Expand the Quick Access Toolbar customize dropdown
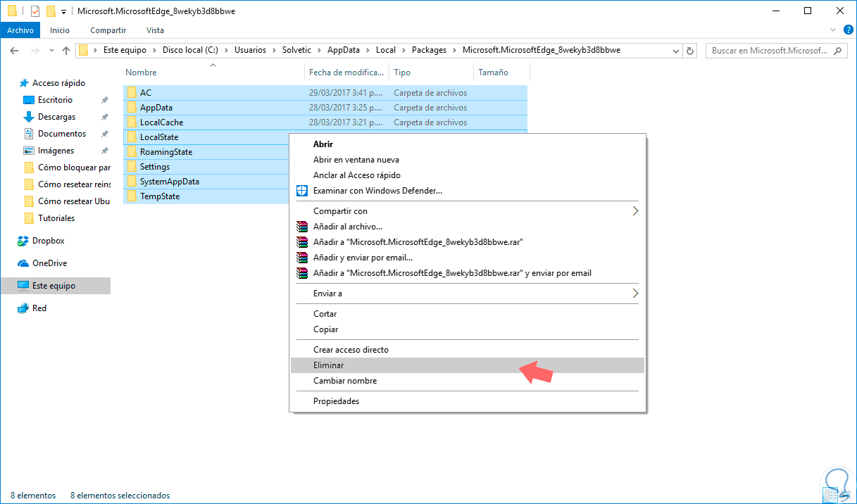Screen dimensions: 857x504 point(63,12)
